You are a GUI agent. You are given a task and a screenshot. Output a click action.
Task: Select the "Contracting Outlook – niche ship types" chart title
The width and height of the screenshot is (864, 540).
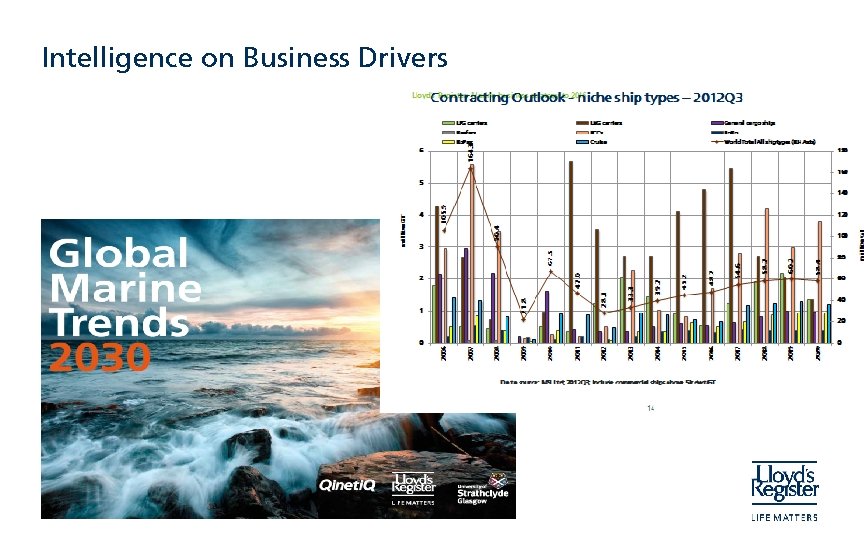pos(586,98)
